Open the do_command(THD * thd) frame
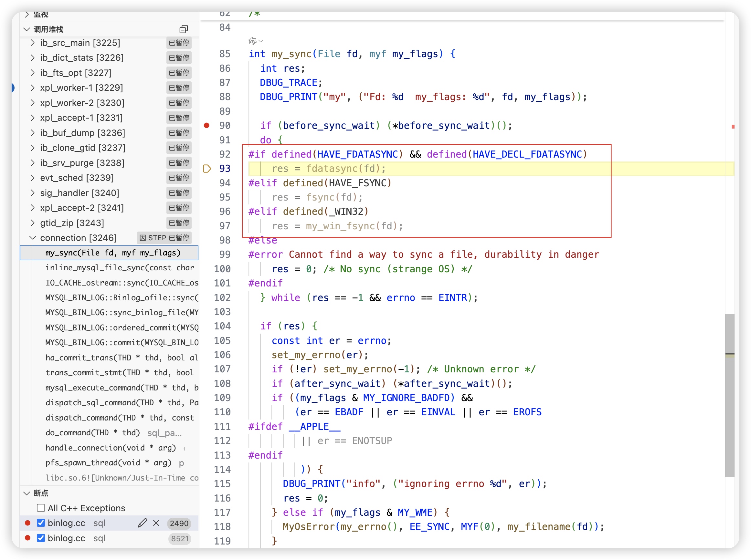Viewport: 751px width, 560px height. (x=93, y=432)
